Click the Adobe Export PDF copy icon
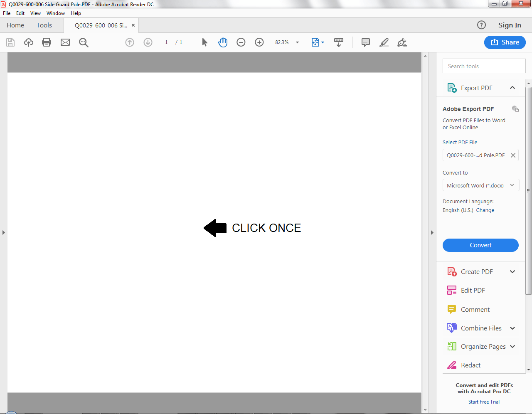This screenshot has height=414, width=532. coord(515,109)
